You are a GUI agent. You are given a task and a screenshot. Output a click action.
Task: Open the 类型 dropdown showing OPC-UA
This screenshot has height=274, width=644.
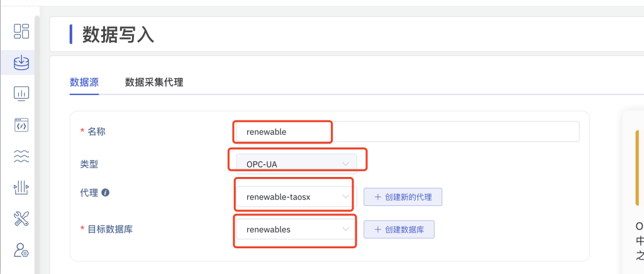pyautogui.click(x=297, y=164)
